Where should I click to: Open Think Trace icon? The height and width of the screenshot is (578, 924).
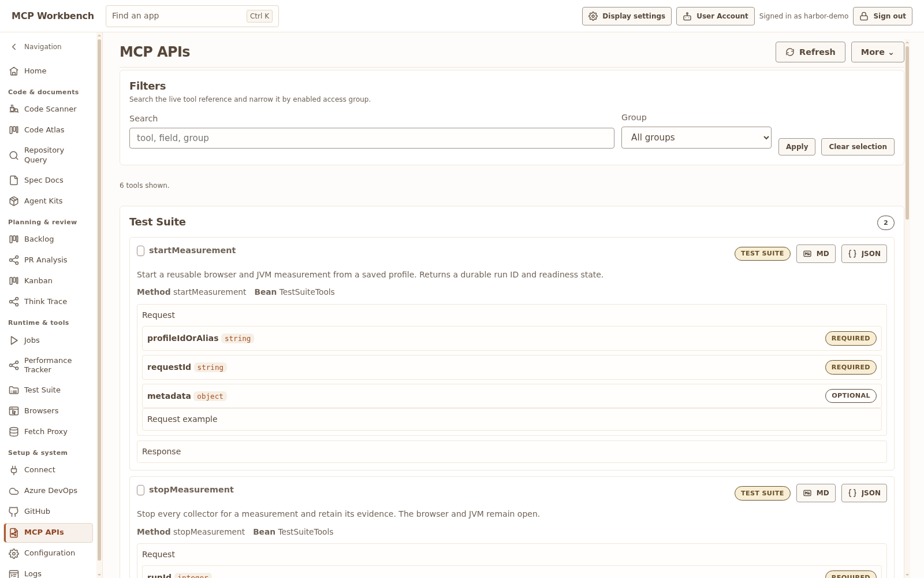pyautogui.click(x=14, y=302)
